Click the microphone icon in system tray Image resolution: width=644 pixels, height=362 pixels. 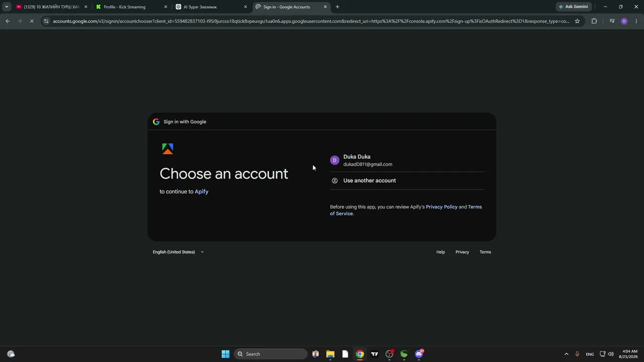(578, 354)
